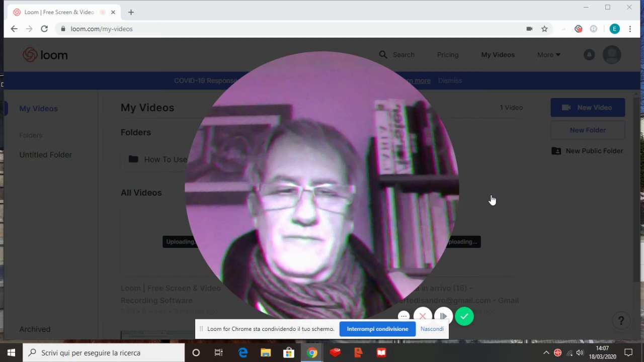644x362 pixels.
Task: Click the browser address bar
Action: click(x=289, y=29)
